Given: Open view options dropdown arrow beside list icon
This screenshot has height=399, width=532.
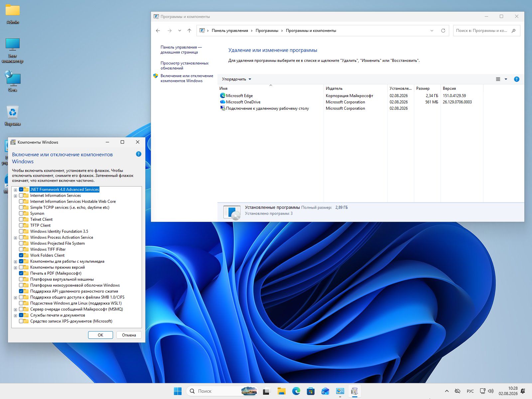Looking at the screenshot, I should point(506,79).
